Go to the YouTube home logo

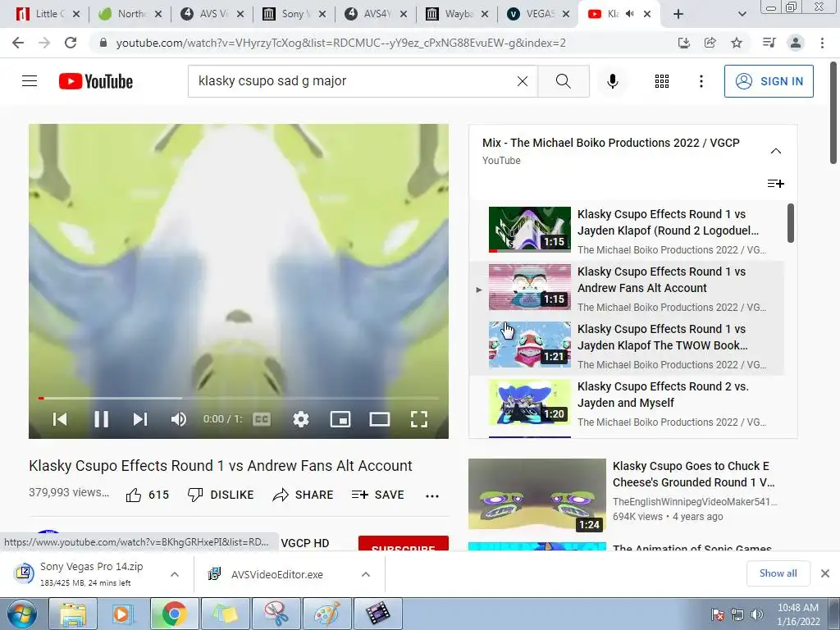point(96,81)
